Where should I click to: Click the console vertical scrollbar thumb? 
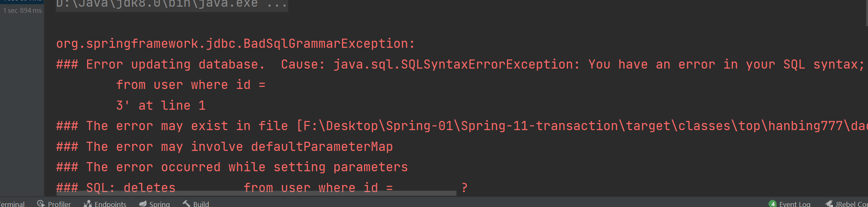(866, 12)
